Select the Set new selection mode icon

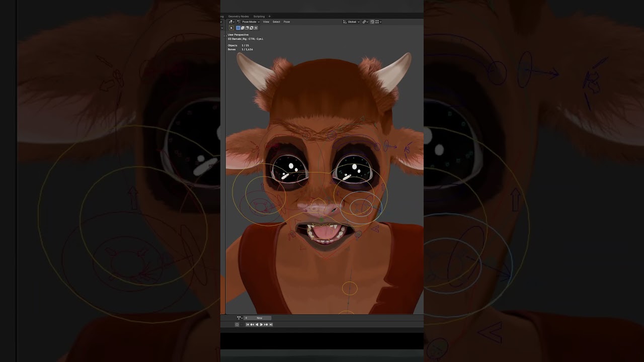(238, 28)
